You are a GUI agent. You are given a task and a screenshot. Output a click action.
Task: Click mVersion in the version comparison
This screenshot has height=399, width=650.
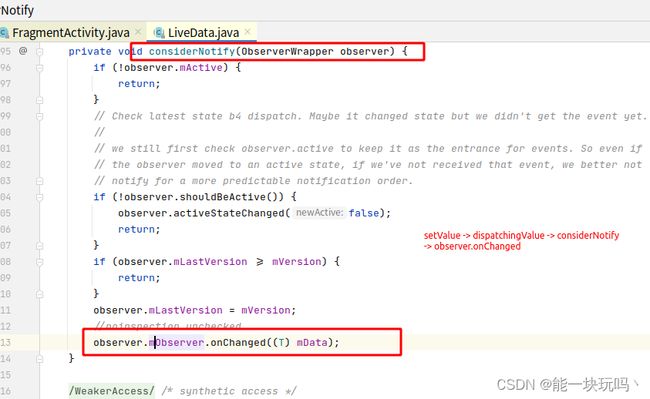[296, 261]
